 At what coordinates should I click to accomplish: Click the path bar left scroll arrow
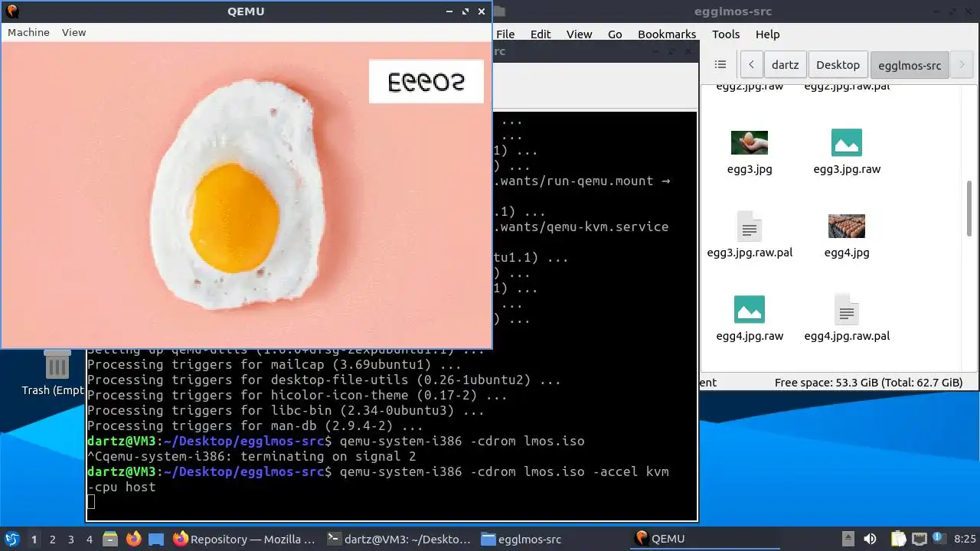point(751,65)
